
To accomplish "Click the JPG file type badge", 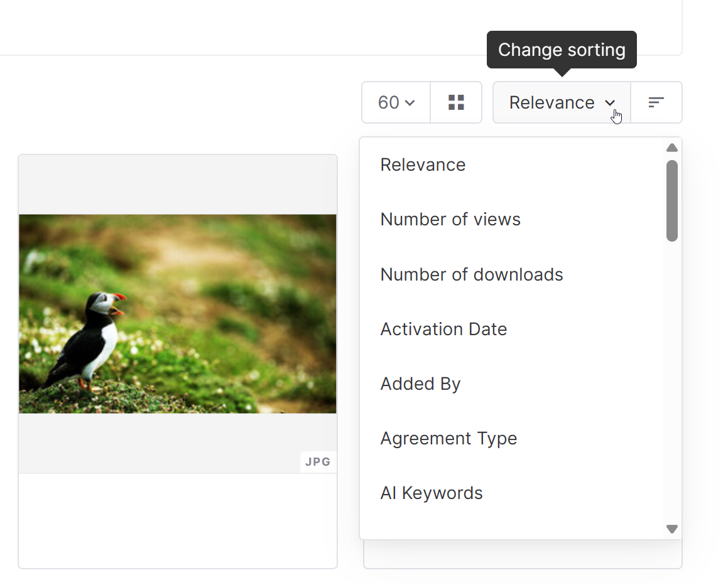I will 318,462.
